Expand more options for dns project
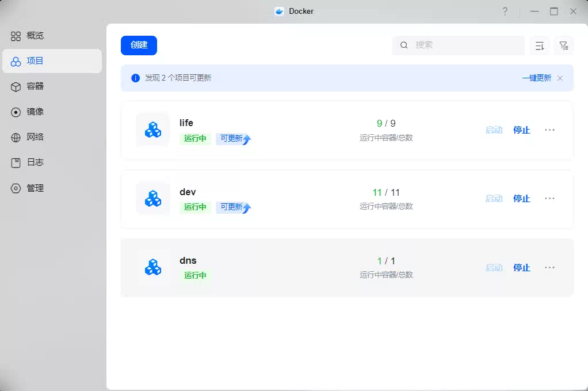 point(549,268)
